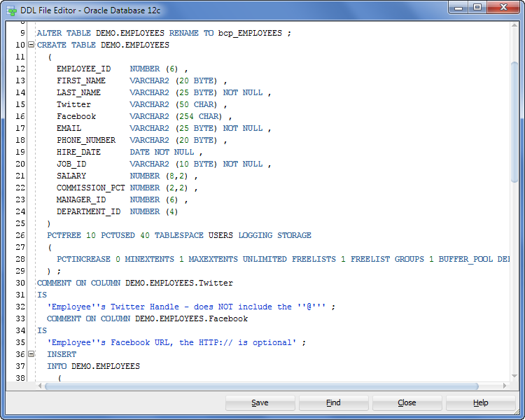Click the Save button

260,402
